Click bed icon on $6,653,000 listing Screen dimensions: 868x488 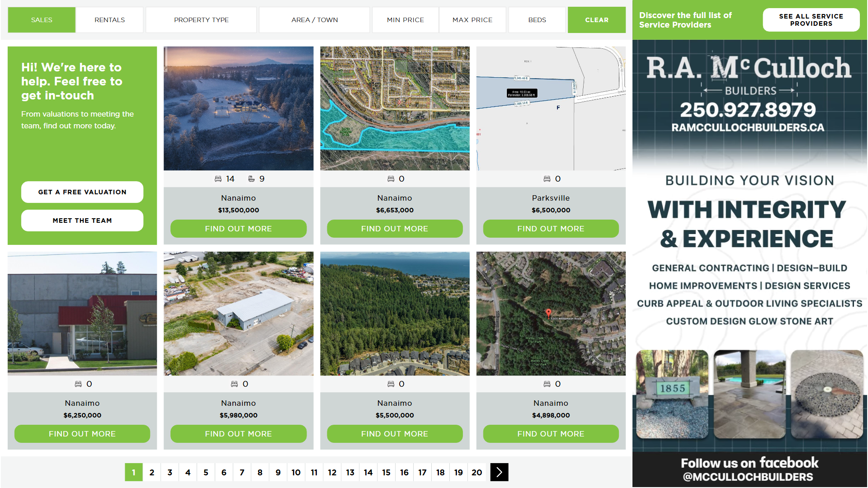pos(391,179)
